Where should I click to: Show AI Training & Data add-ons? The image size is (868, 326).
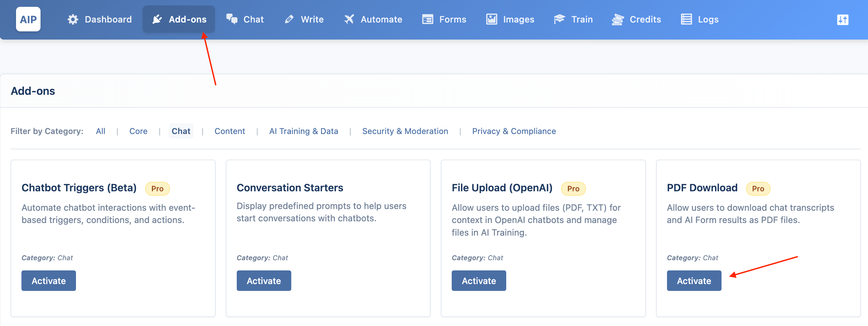coord(304,131)
